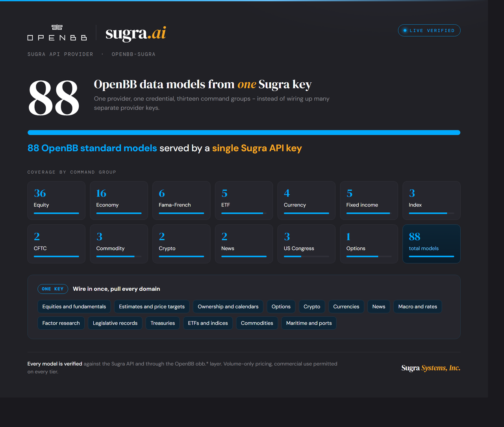Click 'Every model is verified' footer text

point(55,364)
